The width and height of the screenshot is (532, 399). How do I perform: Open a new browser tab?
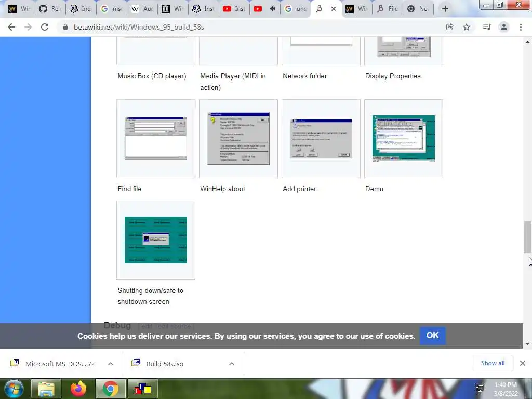pyautogui.click(x=445, y=9)
